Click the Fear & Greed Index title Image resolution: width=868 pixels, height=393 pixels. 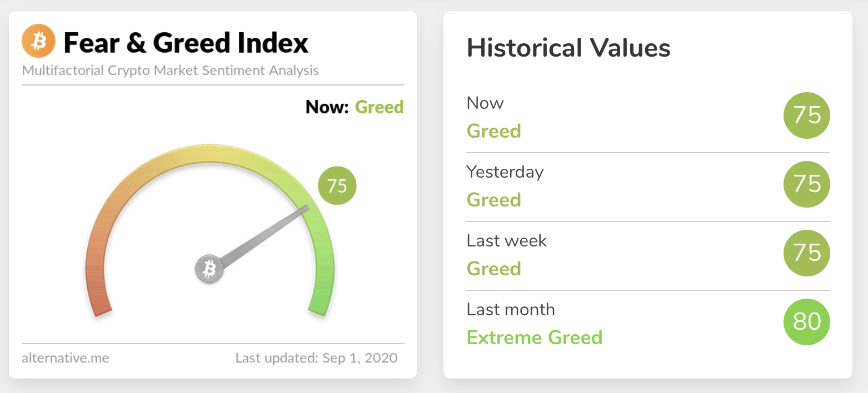[186, 43]
